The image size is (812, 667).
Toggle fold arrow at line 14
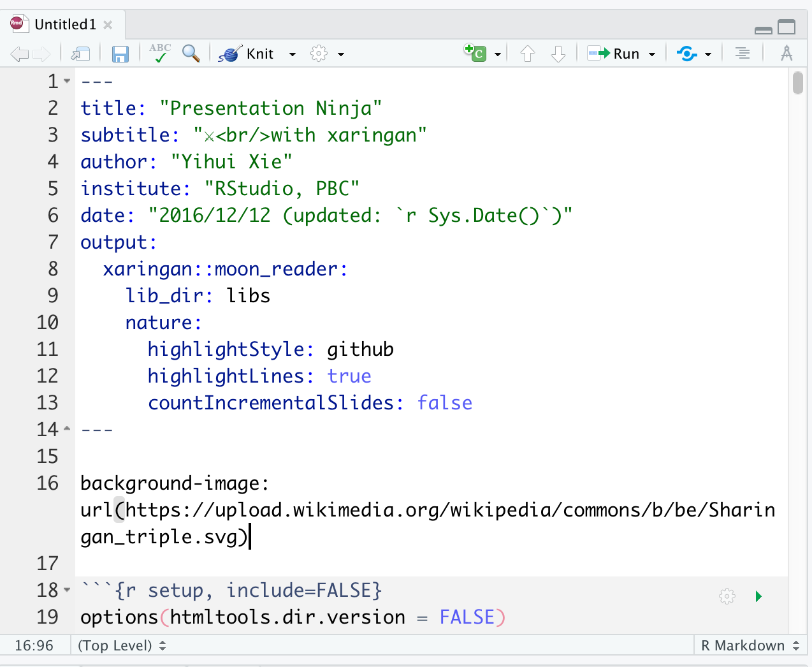point(67,429)
